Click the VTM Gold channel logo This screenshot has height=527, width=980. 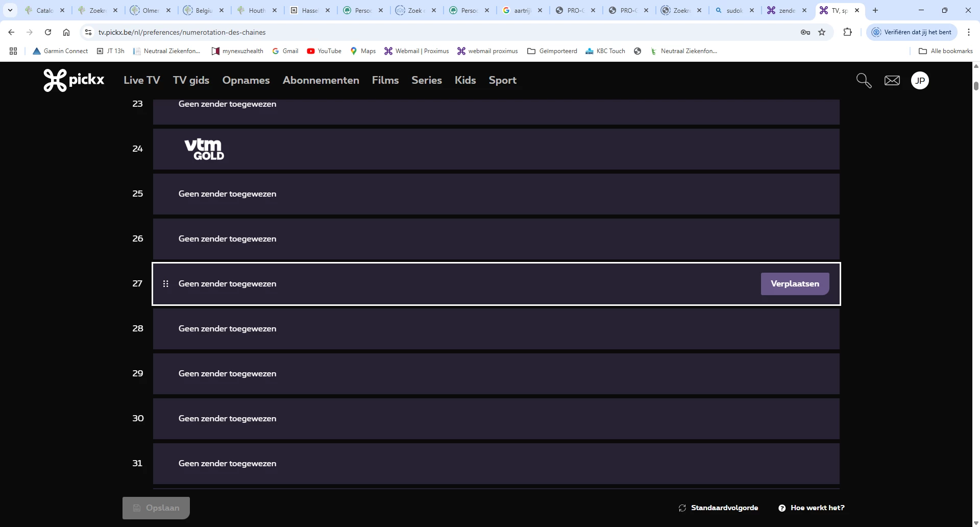click(x=204, y=149)
